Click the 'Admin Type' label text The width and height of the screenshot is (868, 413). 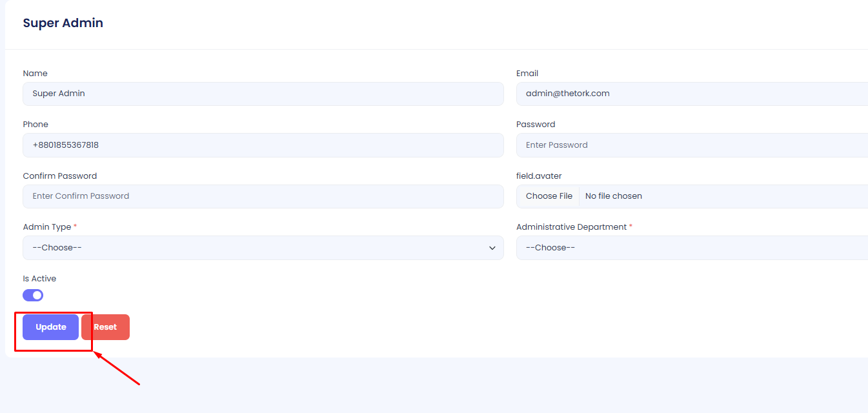(x=47, y=227)
